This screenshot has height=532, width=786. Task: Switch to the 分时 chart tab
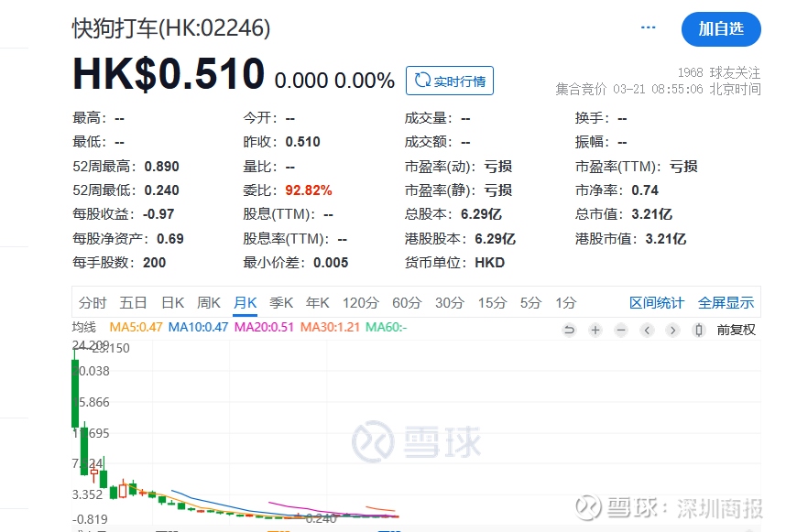point(93,302)
